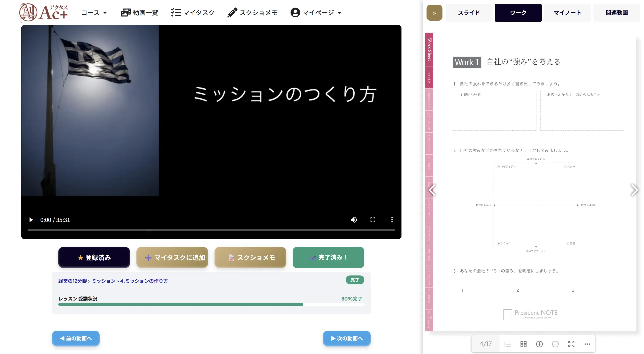Go to next video 次の動画へ
The width and height of the screenshot is (644, 354).
pos(347,338)
